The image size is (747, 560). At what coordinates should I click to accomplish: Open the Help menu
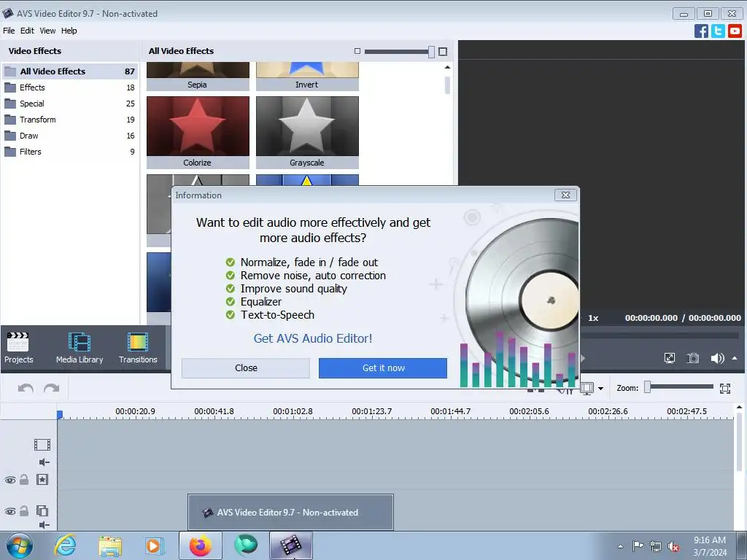[69, 31]
